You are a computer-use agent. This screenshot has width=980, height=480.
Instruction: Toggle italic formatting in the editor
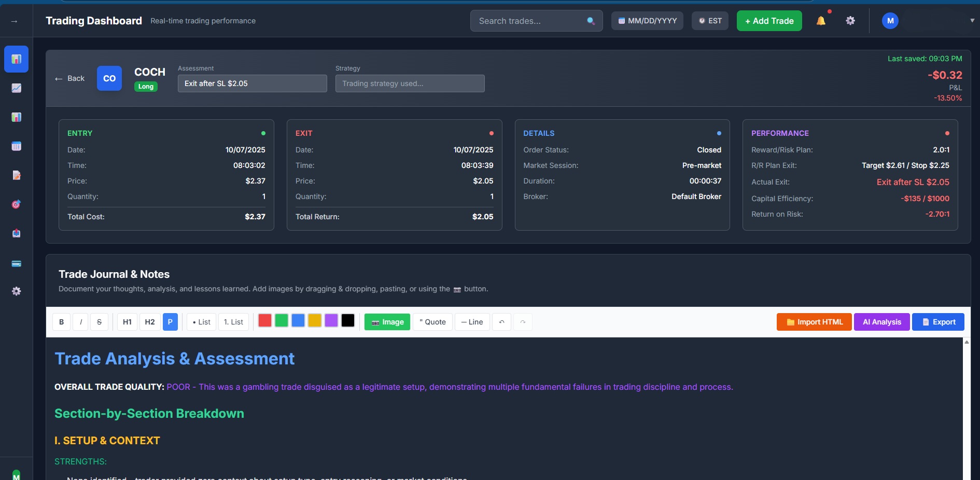click(81, 322)
